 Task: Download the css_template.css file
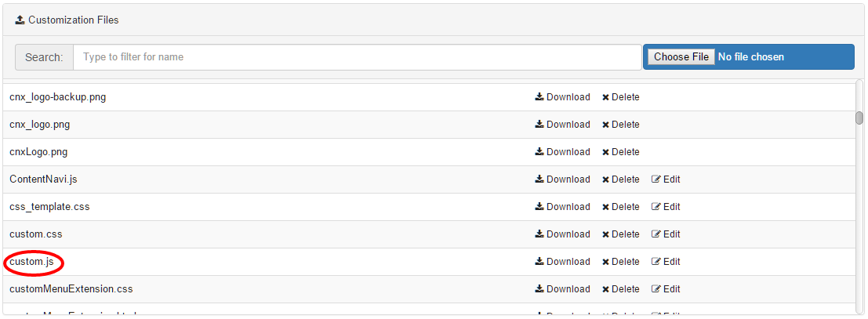pos(562,207)
